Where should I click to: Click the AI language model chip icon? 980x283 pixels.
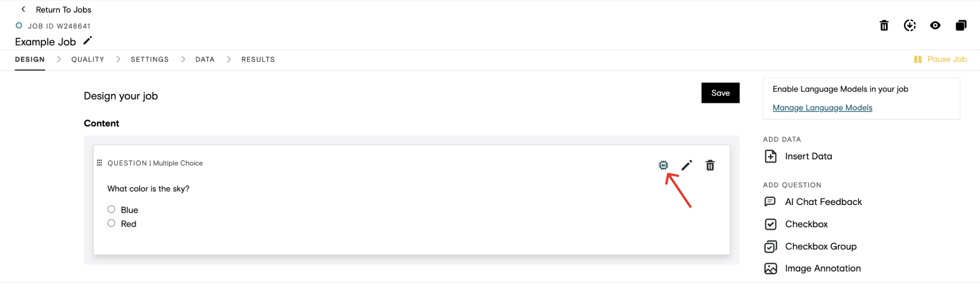(663, 165)
